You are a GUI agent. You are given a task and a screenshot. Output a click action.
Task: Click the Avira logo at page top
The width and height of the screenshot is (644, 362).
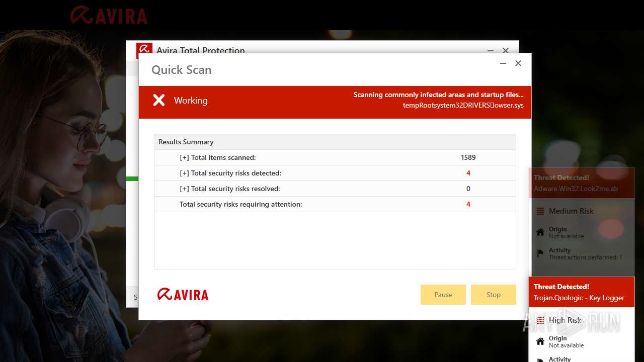[109, 15]
